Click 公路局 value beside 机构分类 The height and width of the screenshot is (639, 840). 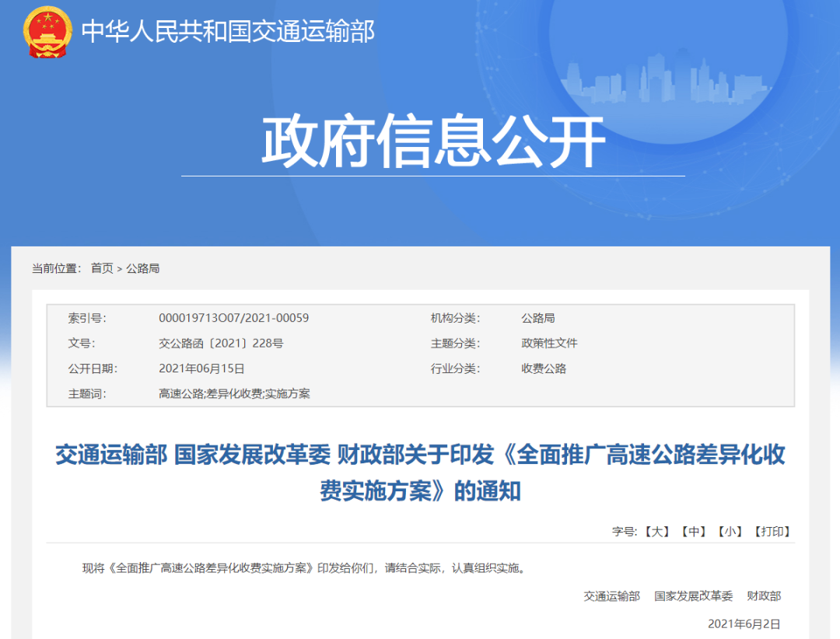coord(538,318)
